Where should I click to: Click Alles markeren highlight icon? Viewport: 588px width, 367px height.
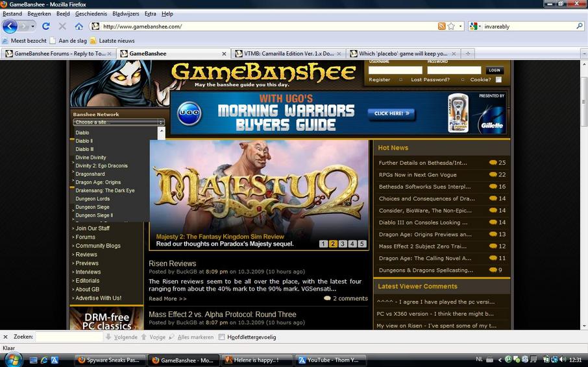tap(172, 337)
